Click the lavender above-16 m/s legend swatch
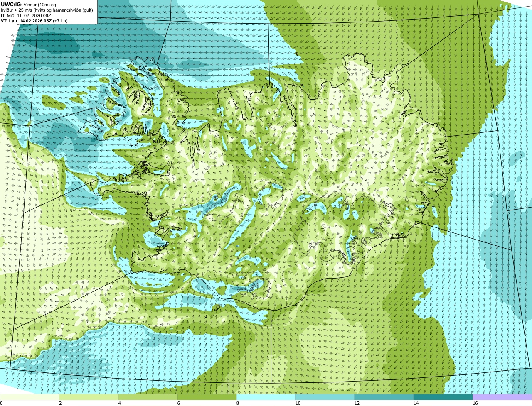 point(502,397)
